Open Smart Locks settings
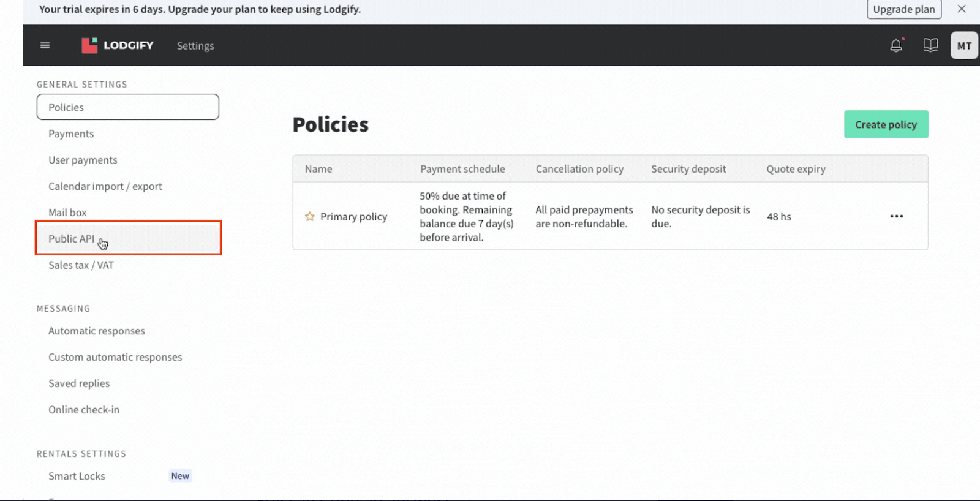980x501 pixels. click(x=77, y=476)
